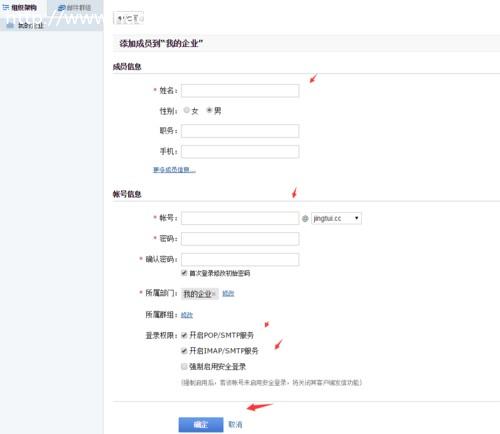500x434 pixels.
Task: Click the blue 确定 button
Action: [x=201, y=424]
